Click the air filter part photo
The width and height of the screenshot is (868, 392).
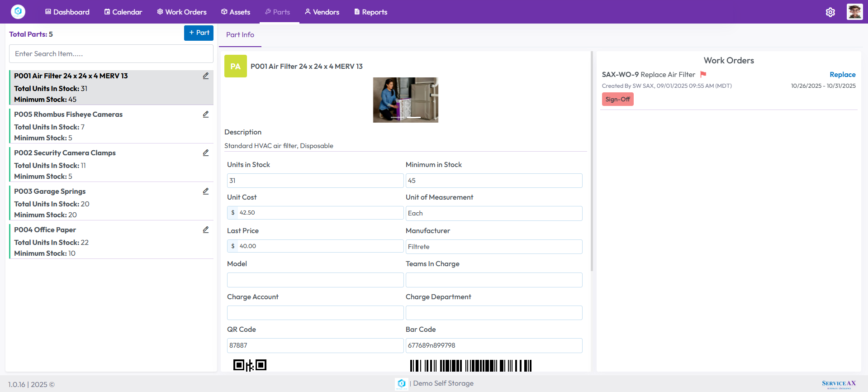point(405,100)
